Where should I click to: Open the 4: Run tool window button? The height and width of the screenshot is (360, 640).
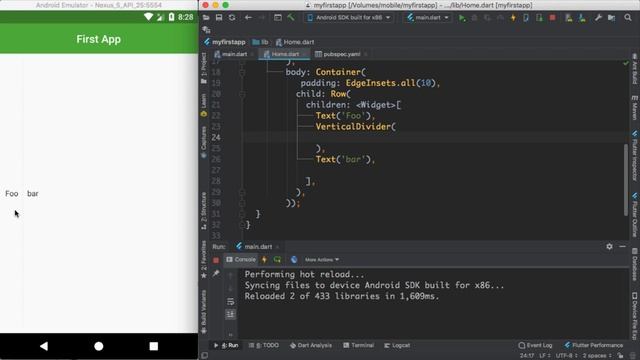[x=226, y=345]
